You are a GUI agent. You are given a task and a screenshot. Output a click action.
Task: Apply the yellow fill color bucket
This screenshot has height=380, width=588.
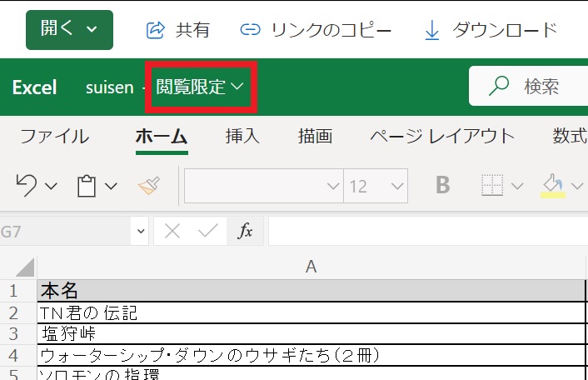click(553, 186)
